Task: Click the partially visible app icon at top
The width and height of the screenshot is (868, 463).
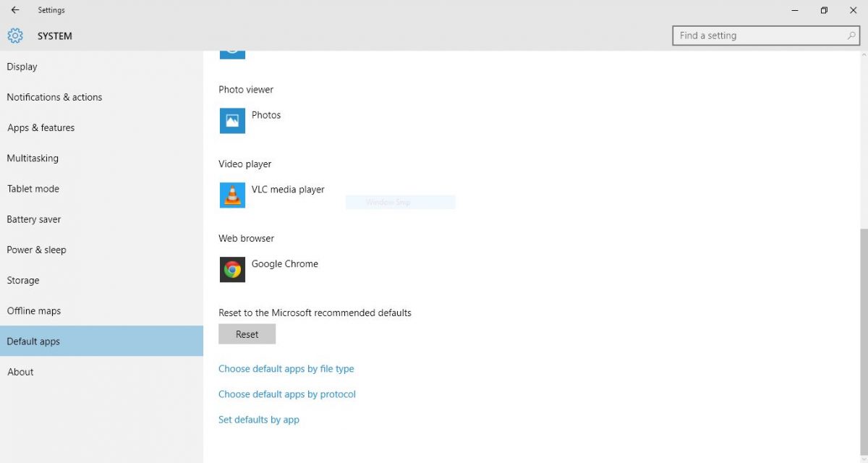Action: click(x=232, y=52)
